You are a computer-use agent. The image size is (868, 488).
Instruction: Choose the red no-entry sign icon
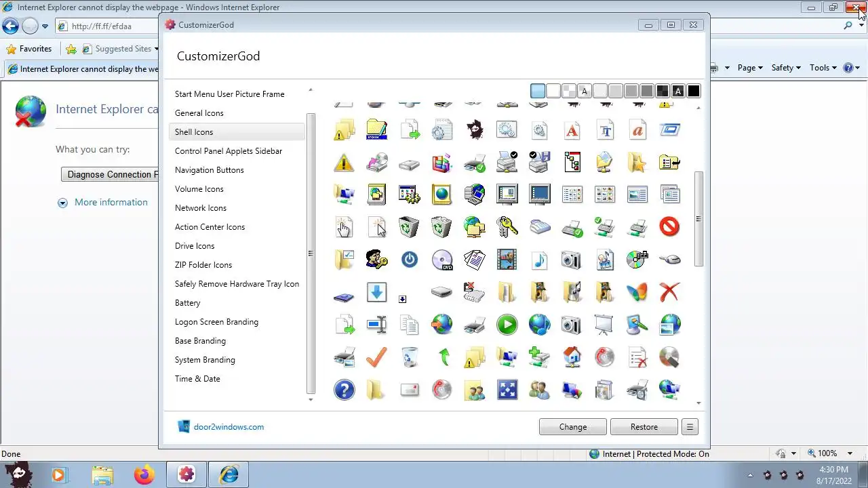[669, 227]
